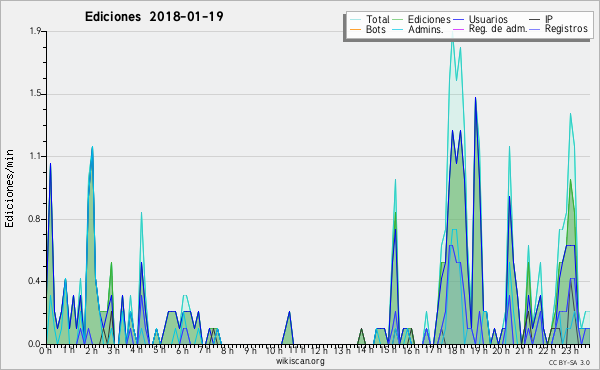Image resolution: width=600 pixels, height=370 pixels.
Task: Click the wikiscan.org caption
Action: 300,361
